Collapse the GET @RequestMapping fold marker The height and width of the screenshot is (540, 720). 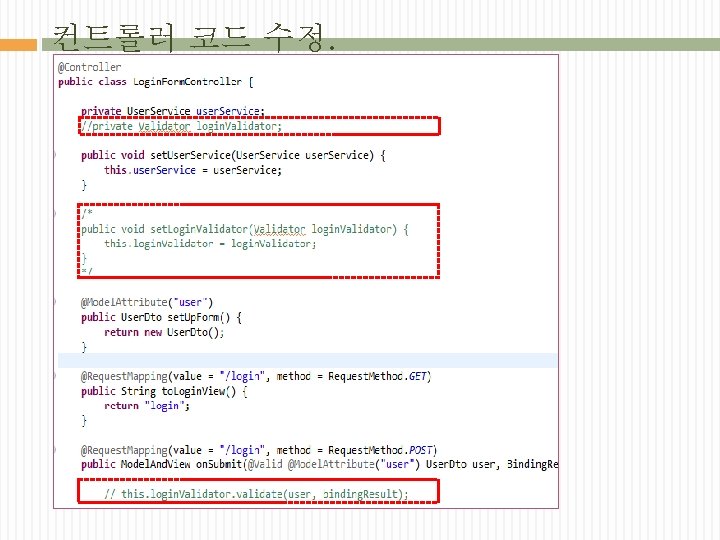56,376
